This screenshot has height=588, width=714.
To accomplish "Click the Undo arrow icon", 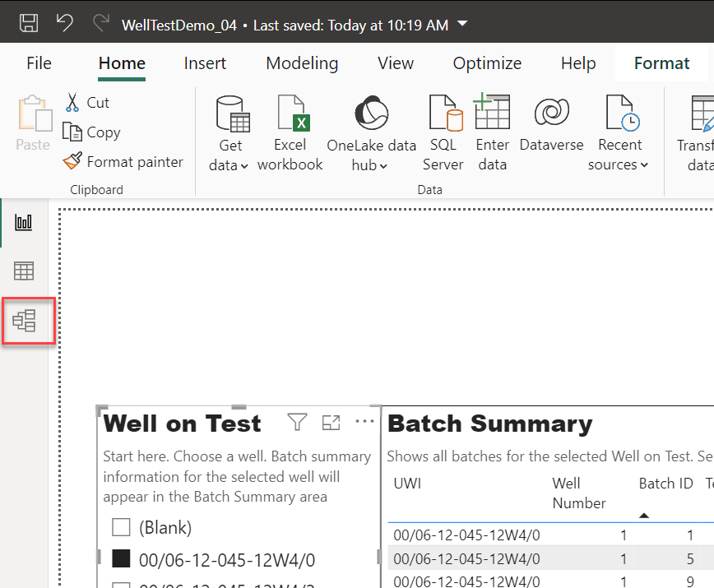I will click(x=65, y=23).
